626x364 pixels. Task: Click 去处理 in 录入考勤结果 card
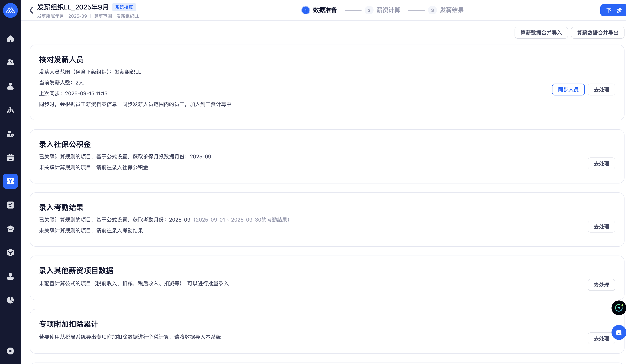(601, 226)
